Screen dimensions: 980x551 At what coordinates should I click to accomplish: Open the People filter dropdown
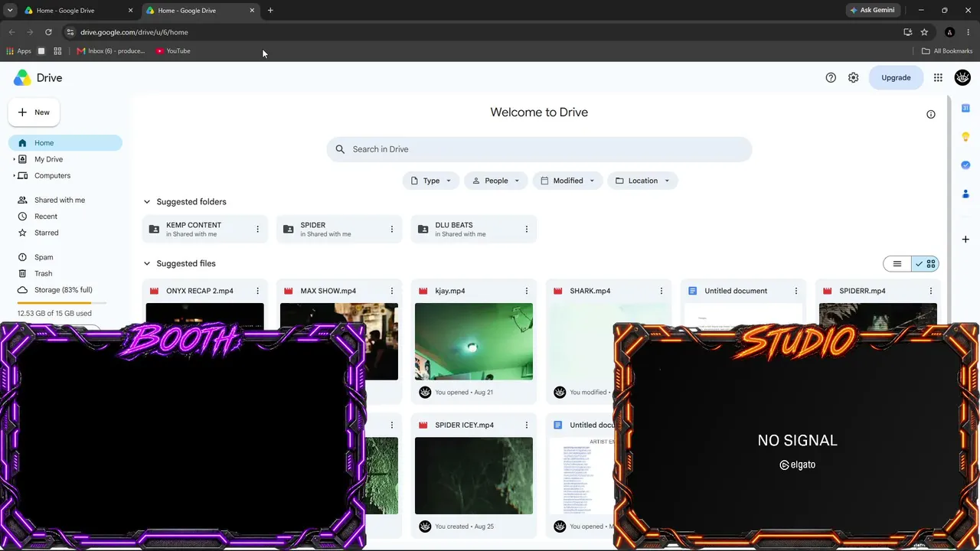pos(496,181)
